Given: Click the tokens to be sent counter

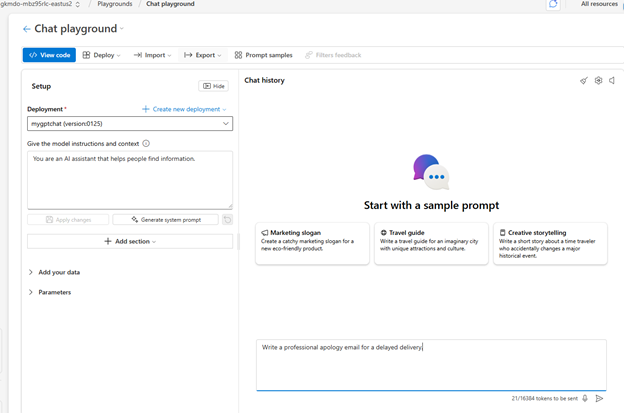Looking at the screenshot, I should [x=544, y=398].
